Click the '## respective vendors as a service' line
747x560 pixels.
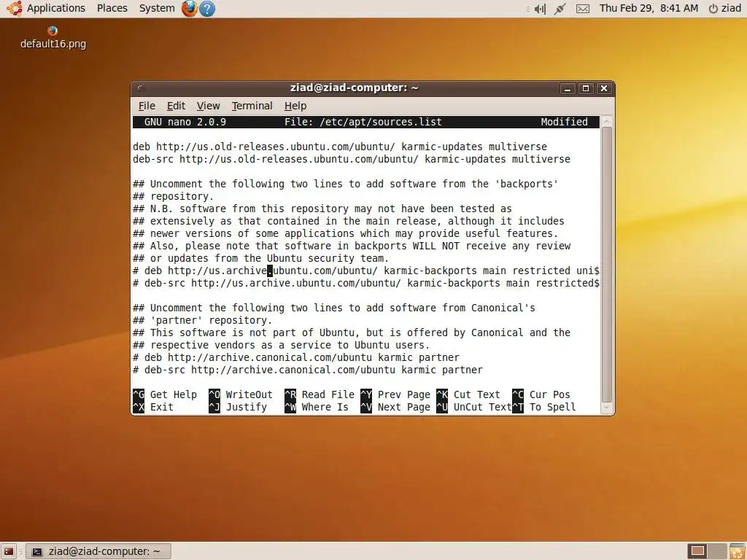[x=282, y=345]
